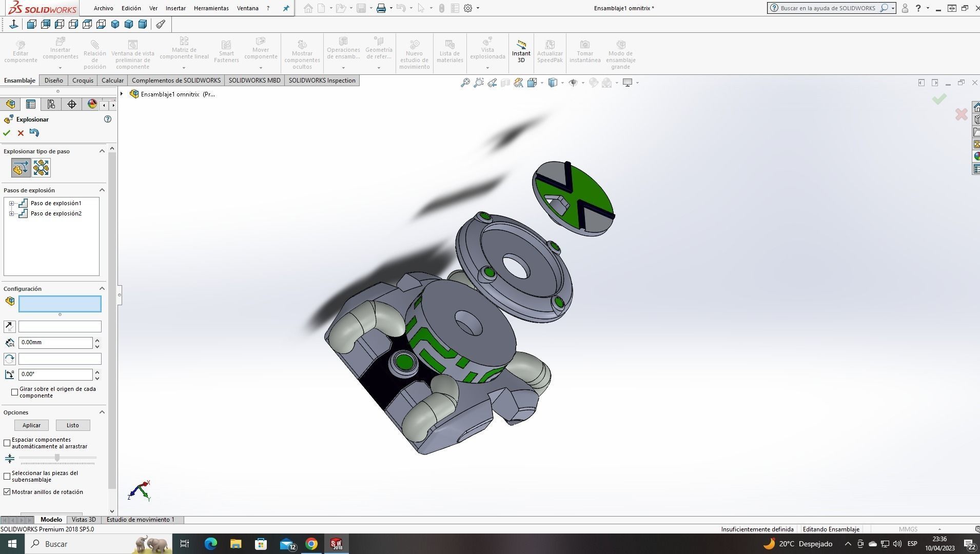This screenshot has height=554, width=980.
Task: Collapse Explosionar tipo de paso section
Action: click(x=102, y=151)
